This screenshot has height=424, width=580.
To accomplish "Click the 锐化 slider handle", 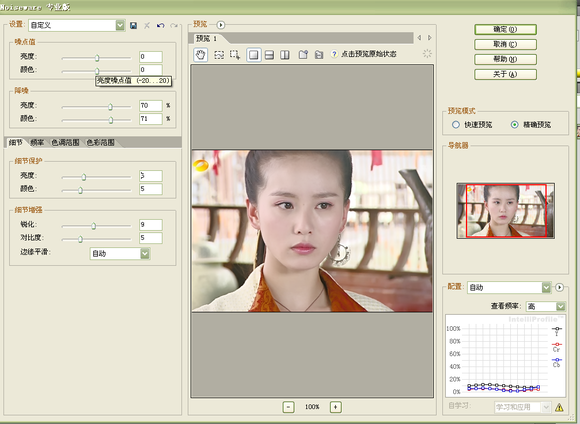I will [94, 226].
